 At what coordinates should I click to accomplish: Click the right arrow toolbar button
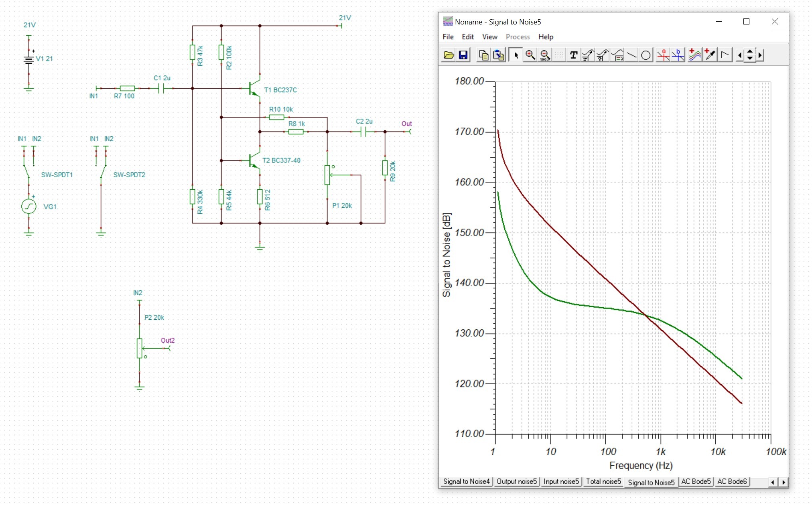[760, 55]
